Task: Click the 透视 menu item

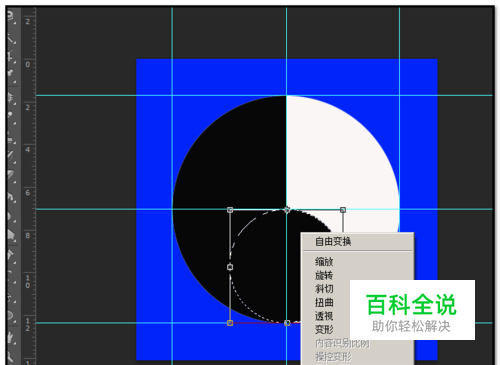Action: [x=324, y=316]
